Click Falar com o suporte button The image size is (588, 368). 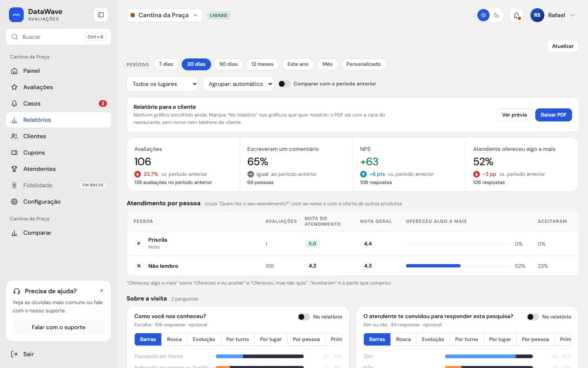[58, 327]
